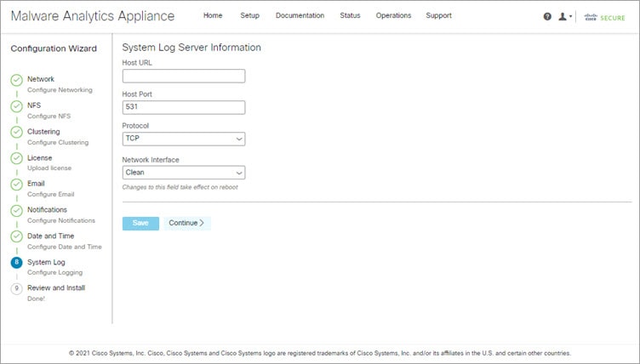
Task: Open the user account menu icon
Action: [564, 17]
